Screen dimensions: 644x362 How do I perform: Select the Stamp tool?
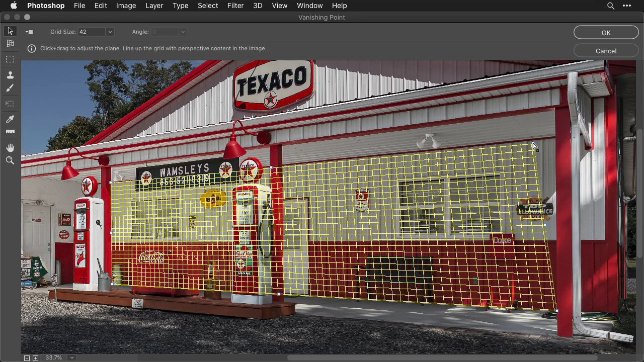pyautogui.click(x=10, y=75)
